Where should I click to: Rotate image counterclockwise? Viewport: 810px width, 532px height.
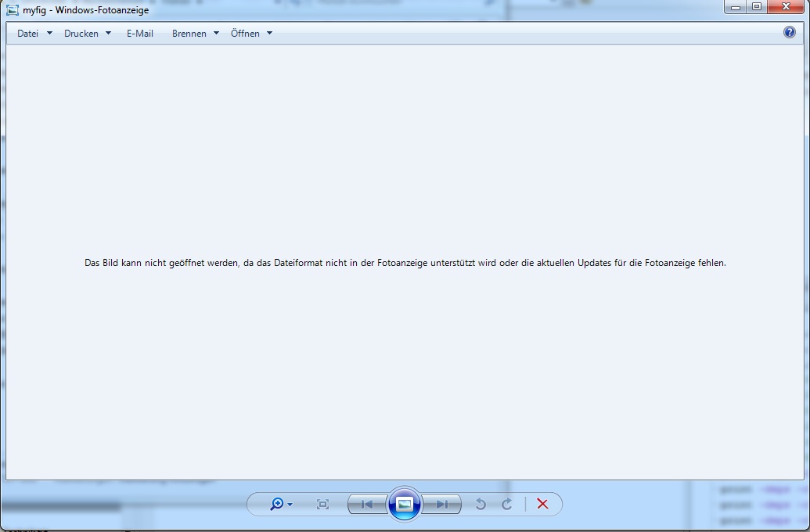(x=481, y=505)
